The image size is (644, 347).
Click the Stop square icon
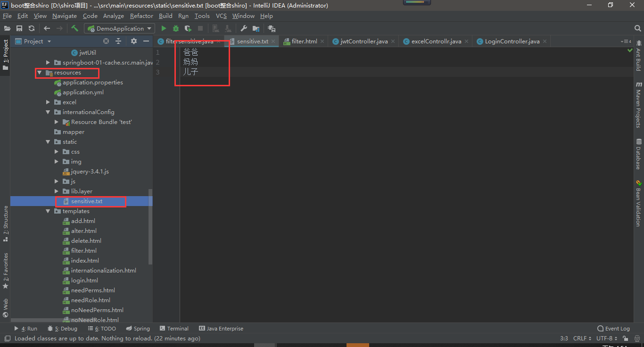[200, 28]
